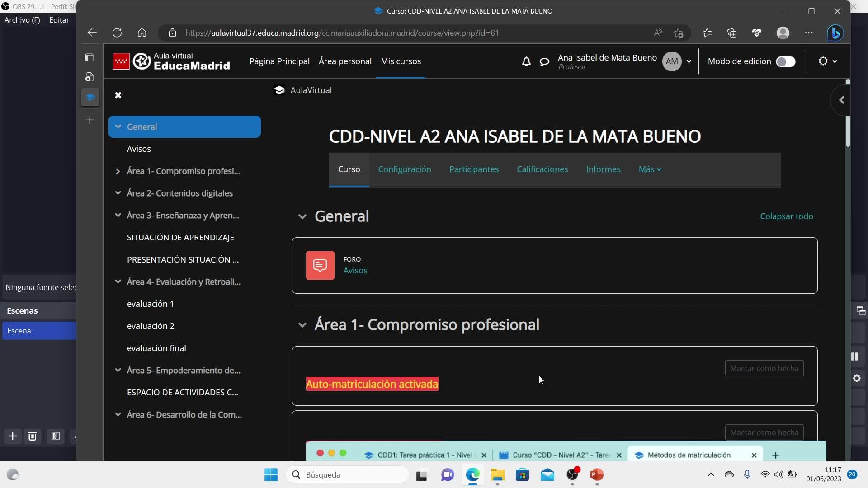868x488 pixels.
Task: Click the Colapsar todo link
Action: click(786, 216)
